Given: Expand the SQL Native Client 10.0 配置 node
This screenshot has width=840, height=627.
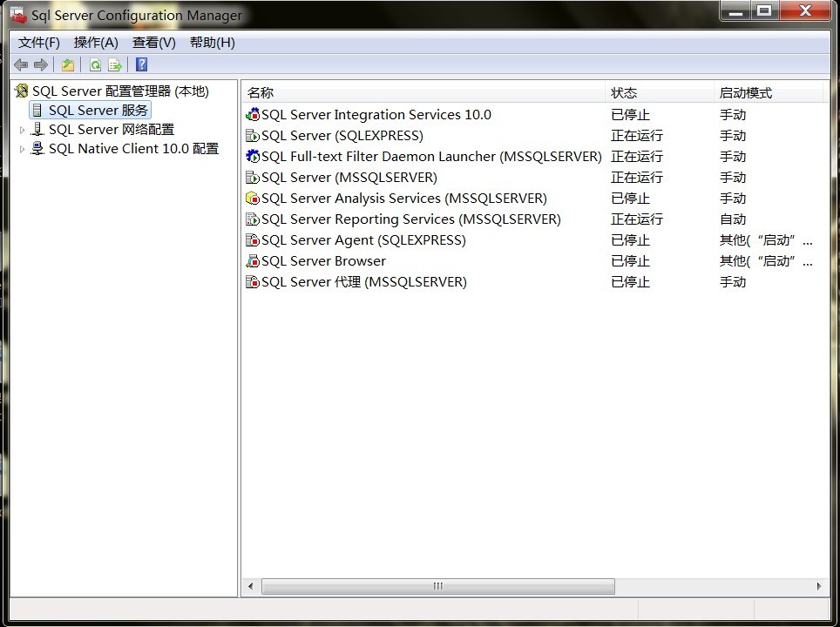Looking at the screenshot, I should (x=23, y=149).
